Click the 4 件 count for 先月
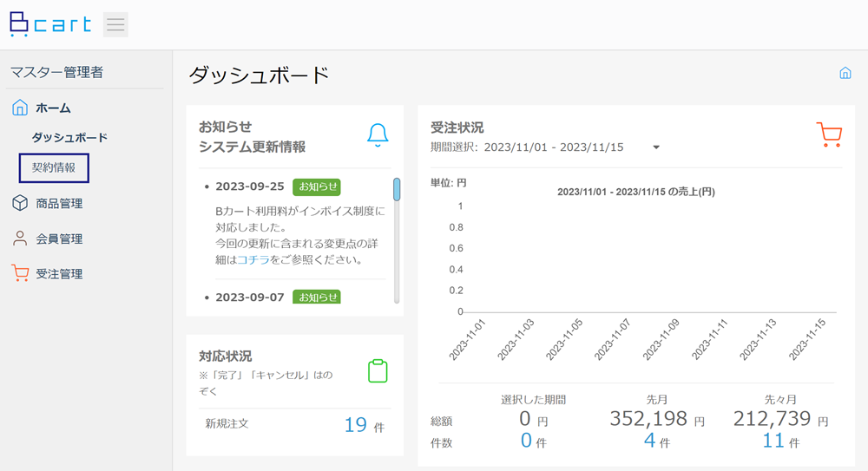This screenshot has height=471, width=868. pos(656,442)
